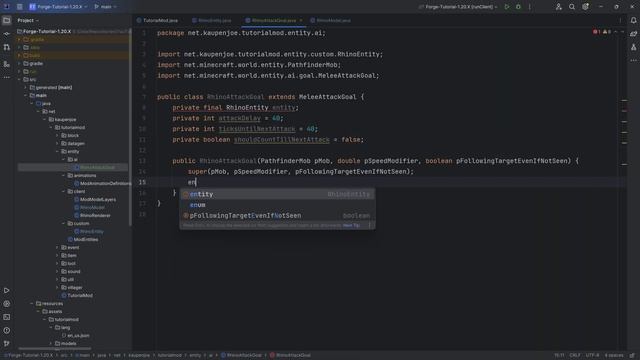This screenshot has height=360, width=640.
Task: Open the Git tool window icon
Action: (7, 344)
